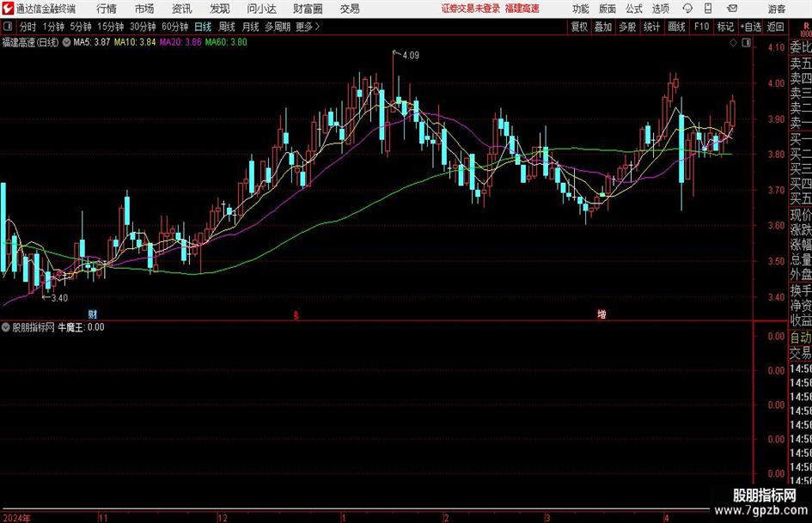
Task: Click the 返回 back button
Action: [x=775, y=27]
